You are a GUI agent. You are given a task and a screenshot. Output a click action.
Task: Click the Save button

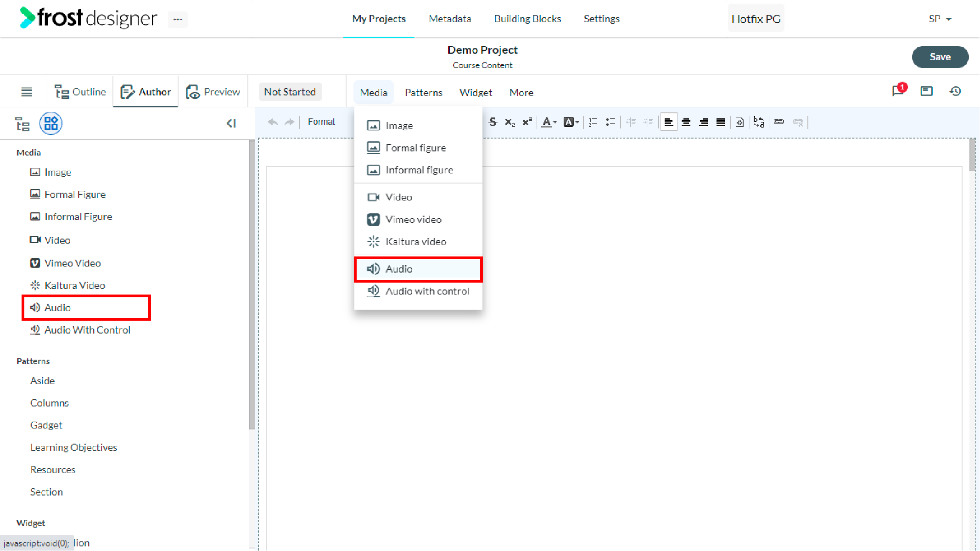940,57
